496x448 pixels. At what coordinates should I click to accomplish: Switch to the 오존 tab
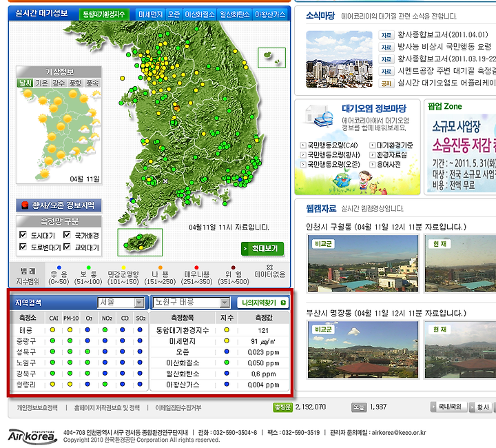click(174, 14)
